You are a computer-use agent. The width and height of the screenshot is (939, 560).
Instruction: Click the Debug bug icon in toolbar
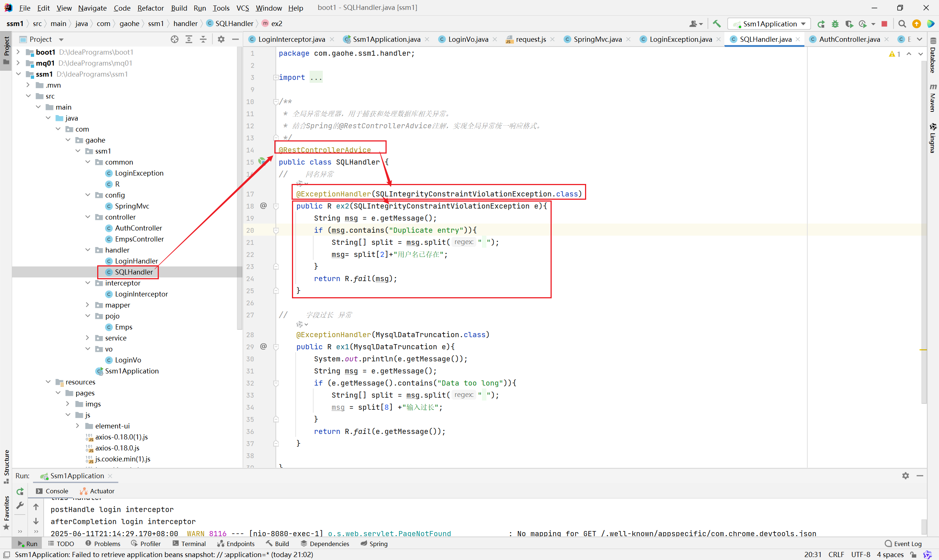click(x=835, y=24)
